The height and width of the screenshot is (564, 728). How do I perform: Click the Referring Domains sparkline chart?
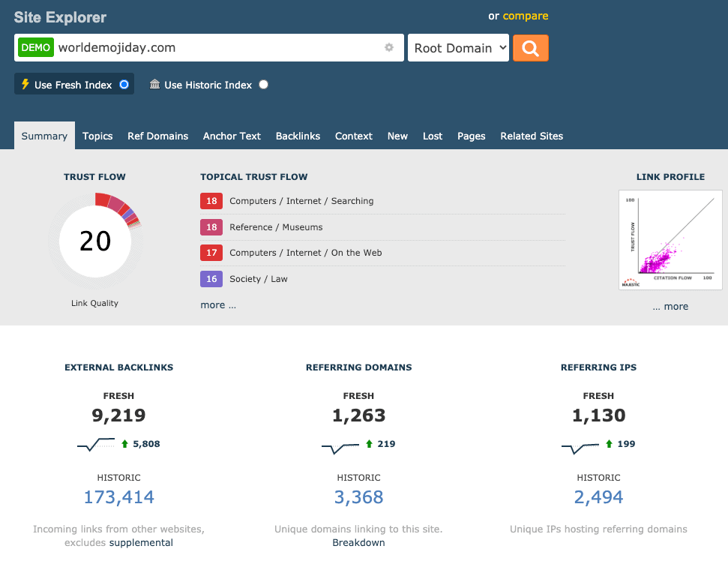(340, 448)
